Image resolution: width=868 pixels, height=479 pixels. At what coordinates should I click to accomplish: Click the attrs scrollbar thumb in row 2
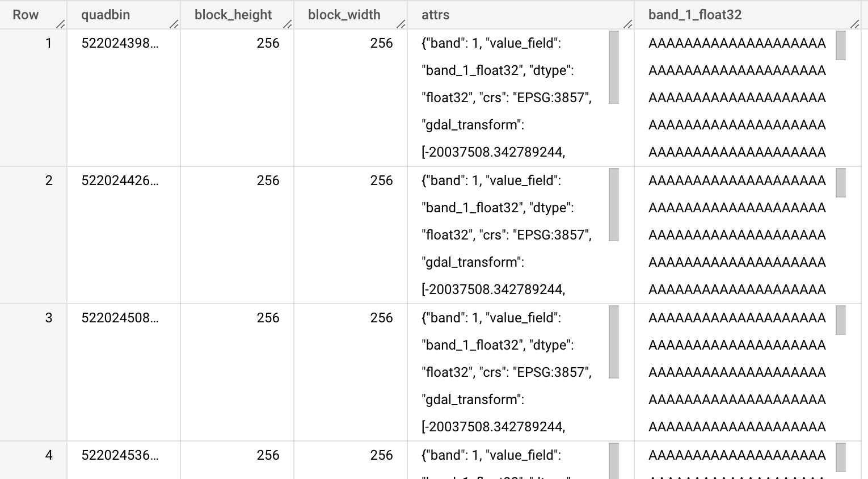tap(614, 205)
